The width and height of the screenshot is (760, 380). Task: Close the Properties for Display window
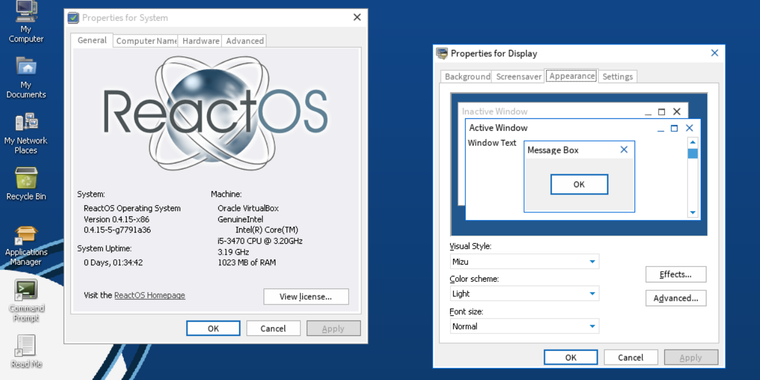coord(714,53)
